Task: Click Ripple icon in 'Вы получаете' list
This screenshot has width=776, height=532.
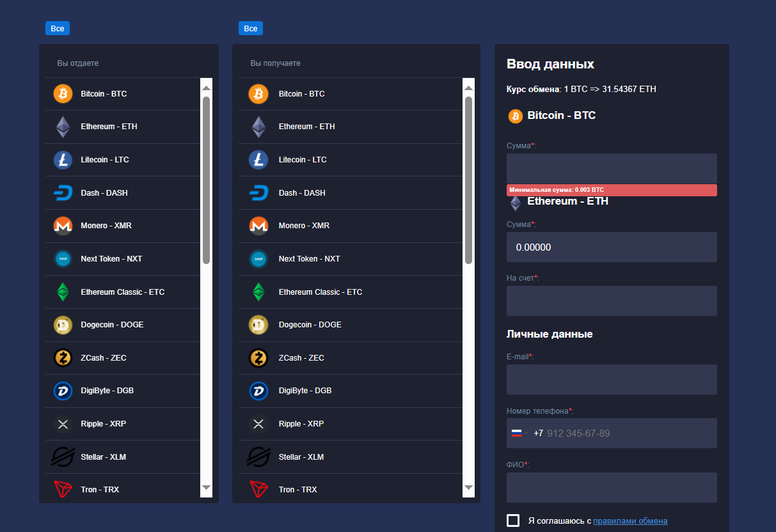Action: coord(258,424)
